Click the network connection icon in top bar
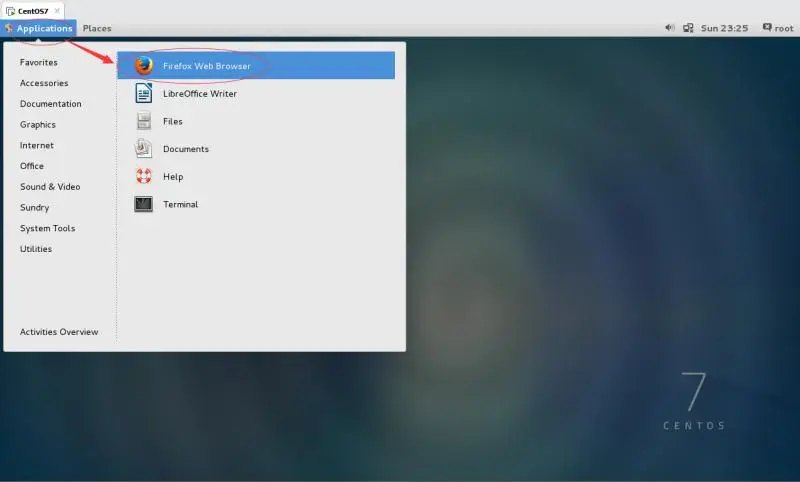The width and height of the screenshot is (800, 482). tap(688, 28)
